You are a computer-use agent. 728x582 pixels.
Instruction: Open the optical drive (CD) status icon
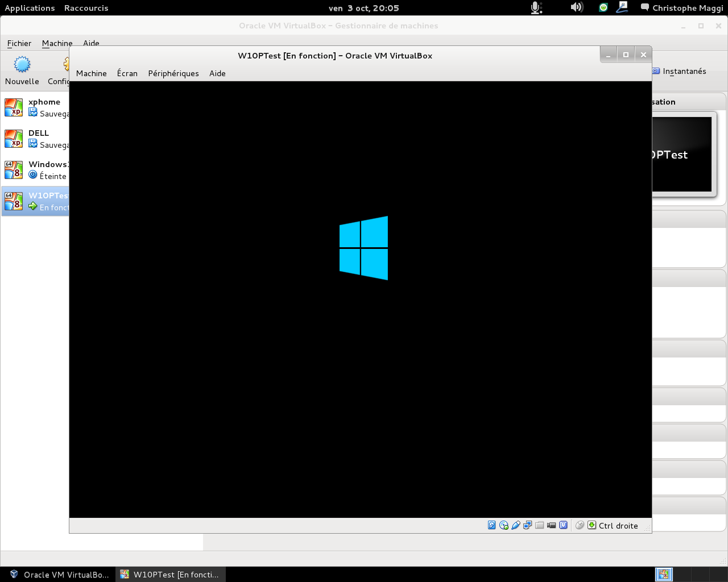(504, 525)
